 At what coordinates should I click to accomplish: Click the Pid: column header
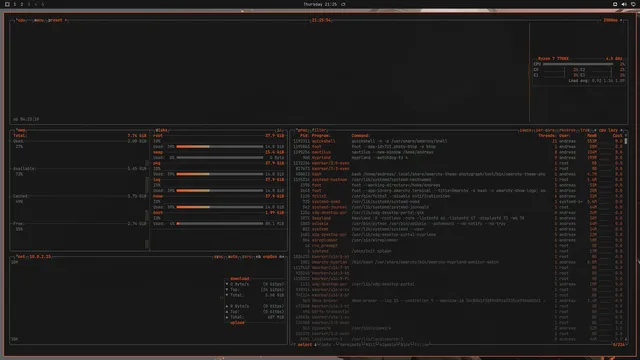click(304, 136)
